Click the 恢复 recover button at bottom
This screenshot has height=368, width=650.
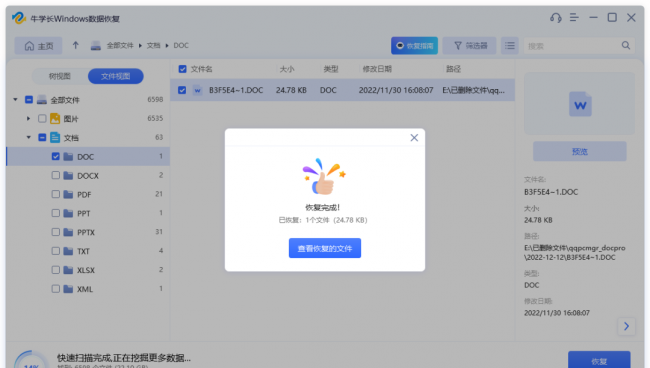(599, 361)
